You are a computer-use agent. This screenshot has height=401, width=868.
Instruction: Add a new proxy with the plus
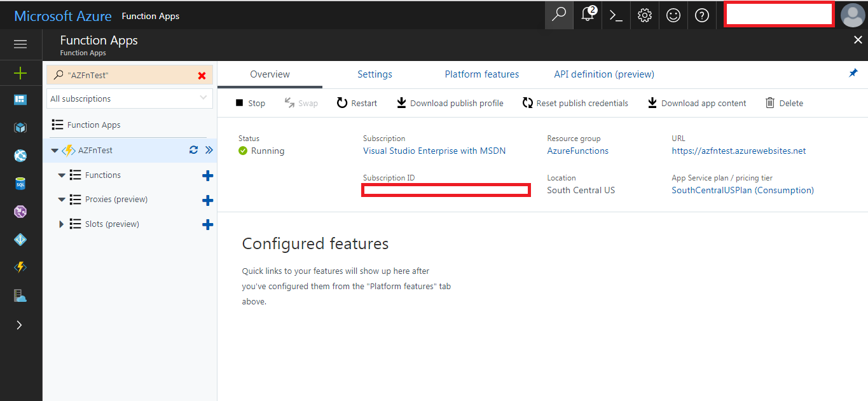coord(207,200)
